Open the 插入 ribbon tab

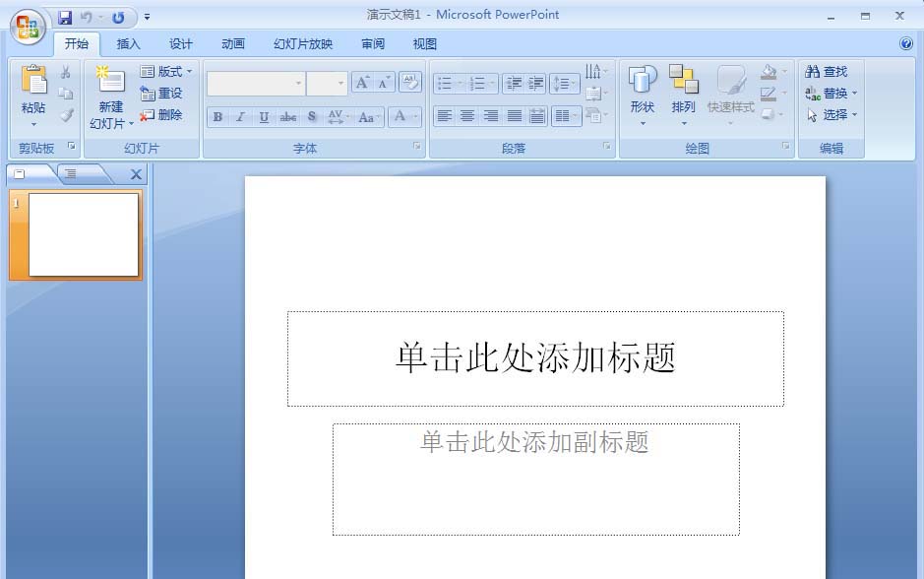pos(128,43)
